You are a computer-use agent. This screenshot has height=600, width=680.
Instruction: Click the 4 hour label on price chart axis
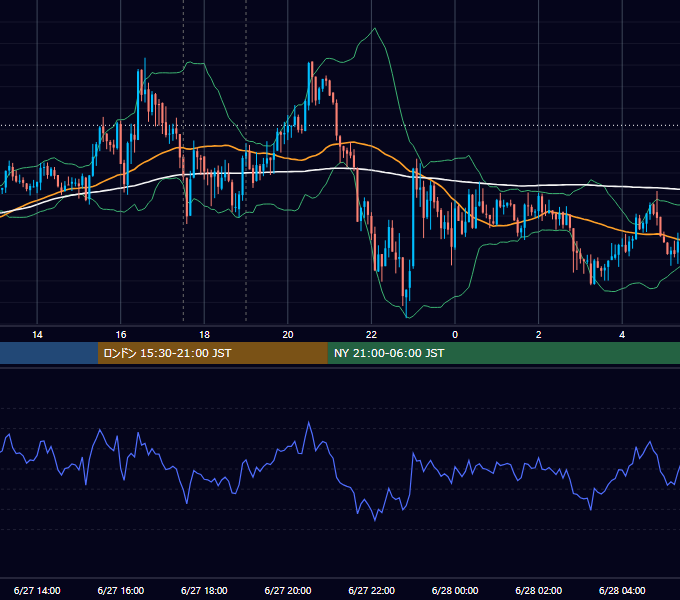tap(622, 335)
